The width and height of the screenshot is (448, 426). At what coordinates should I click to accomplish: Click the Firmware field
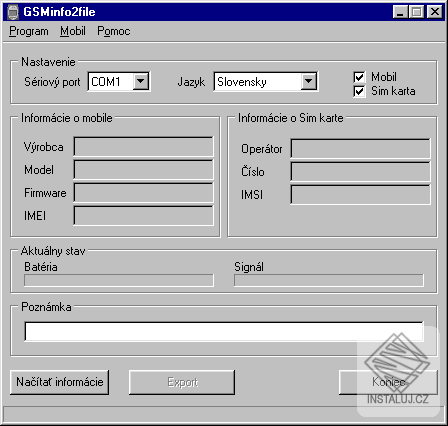[x=143, y=192]
